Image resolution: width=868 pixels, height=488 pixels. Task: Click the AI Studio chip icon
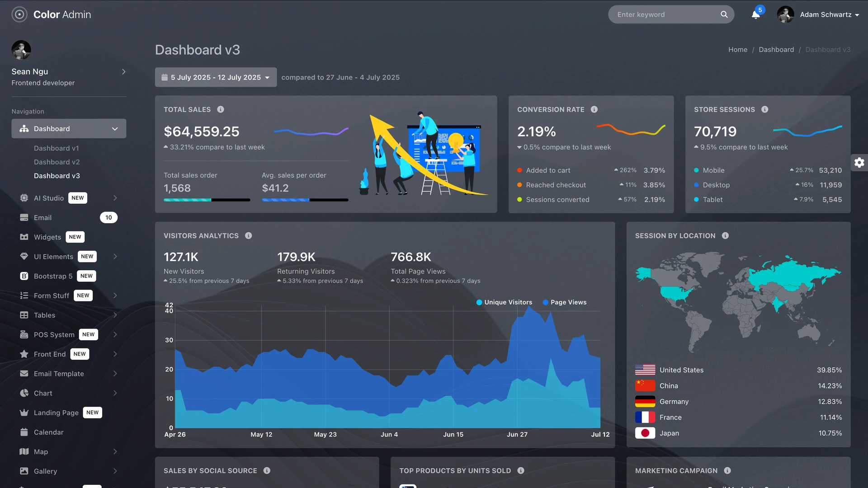24,198
